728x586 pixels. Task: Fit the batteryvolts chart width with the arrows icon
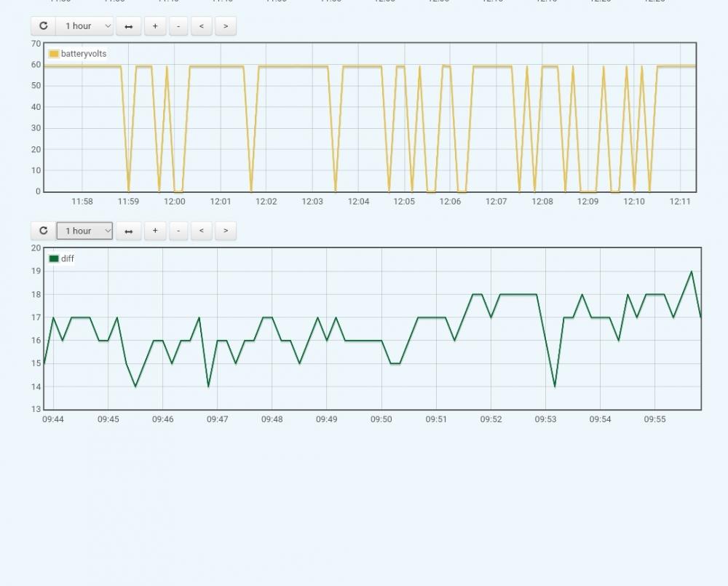(129, 26)
